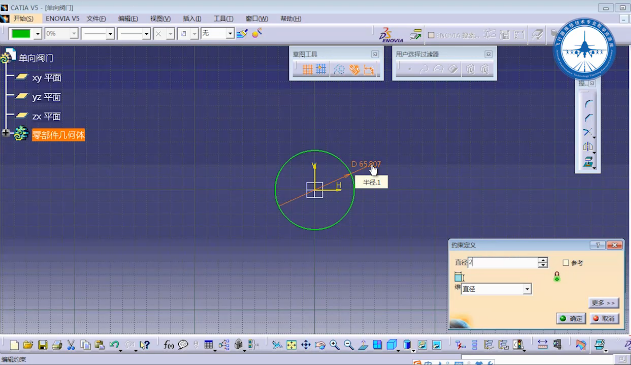631x365 pixels.
Task: Open the line thickness dropdown
Action: pos(110,34)
